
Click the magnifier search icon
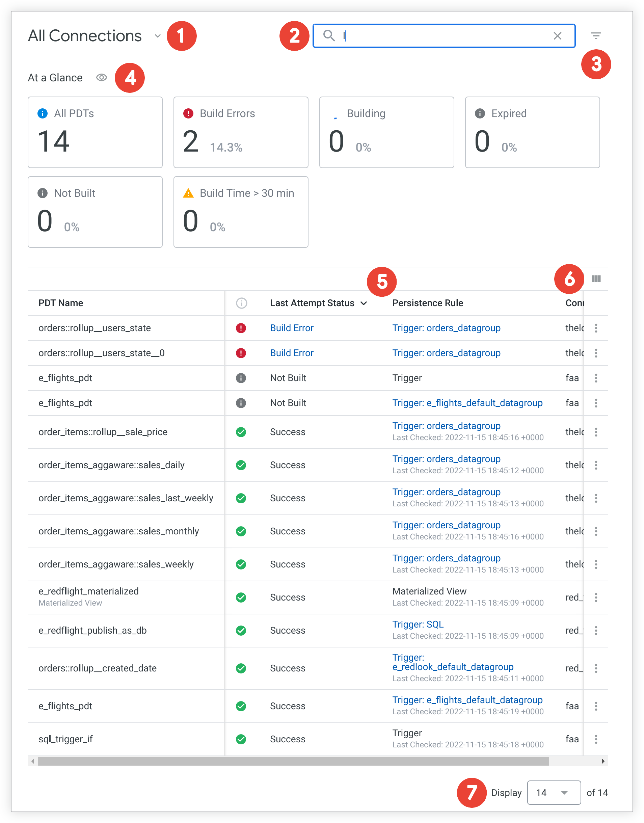click(x=329, y=36)
